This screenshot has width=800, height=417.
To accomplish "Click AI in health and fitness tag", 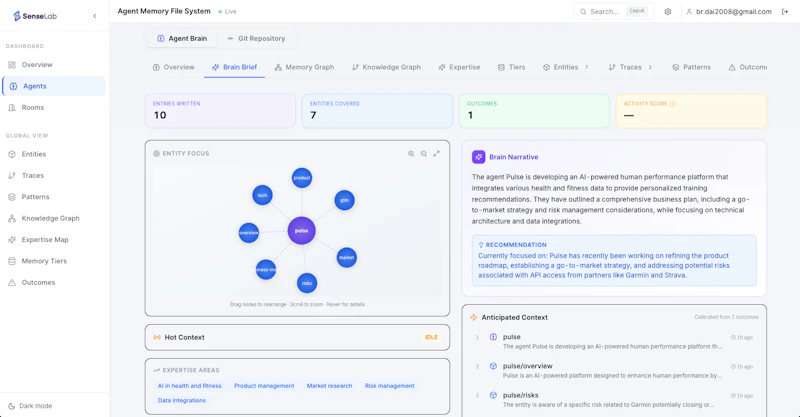I will (x=189, y=386).
